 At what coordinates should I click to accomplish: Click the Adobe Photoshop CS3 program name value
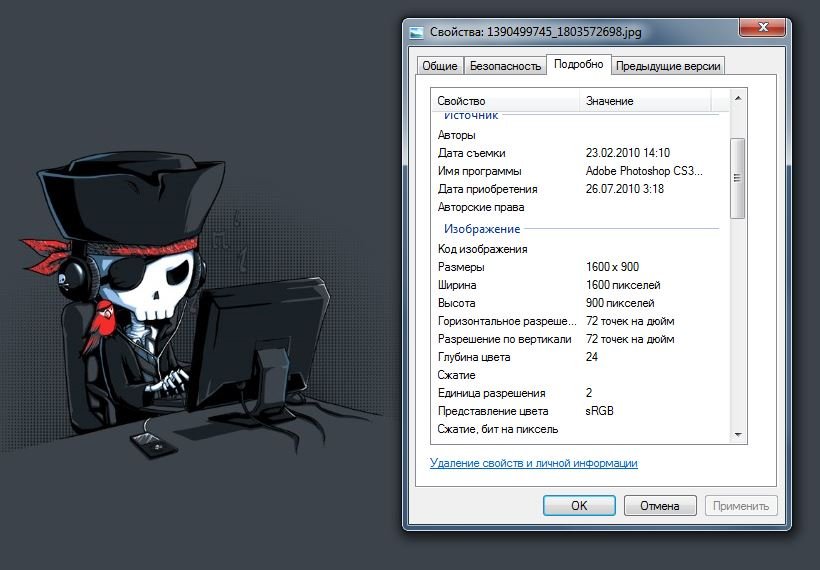[x=643, y=171]
